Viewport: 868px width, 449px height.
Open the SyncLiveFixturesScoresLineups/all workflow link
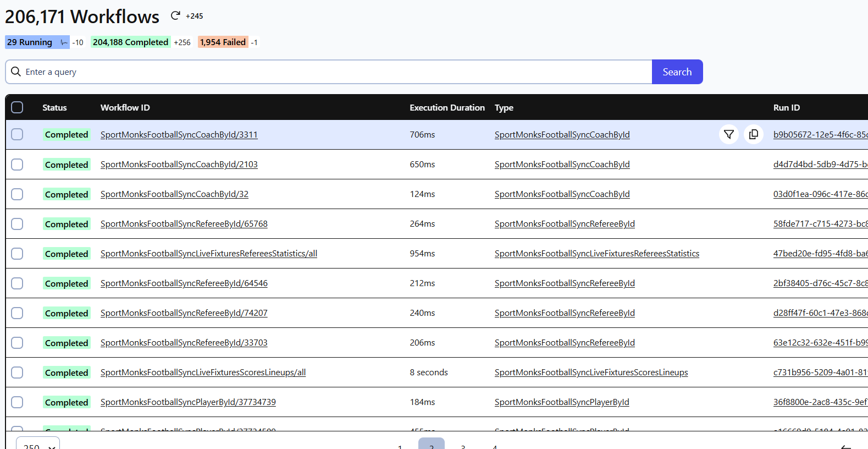click(203, 373)
